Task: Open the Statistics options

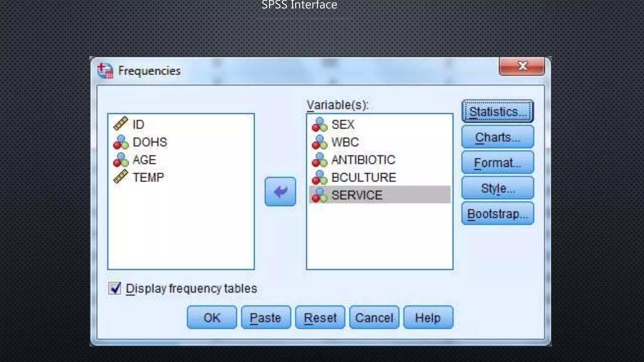Action: [x=497, y=112]
